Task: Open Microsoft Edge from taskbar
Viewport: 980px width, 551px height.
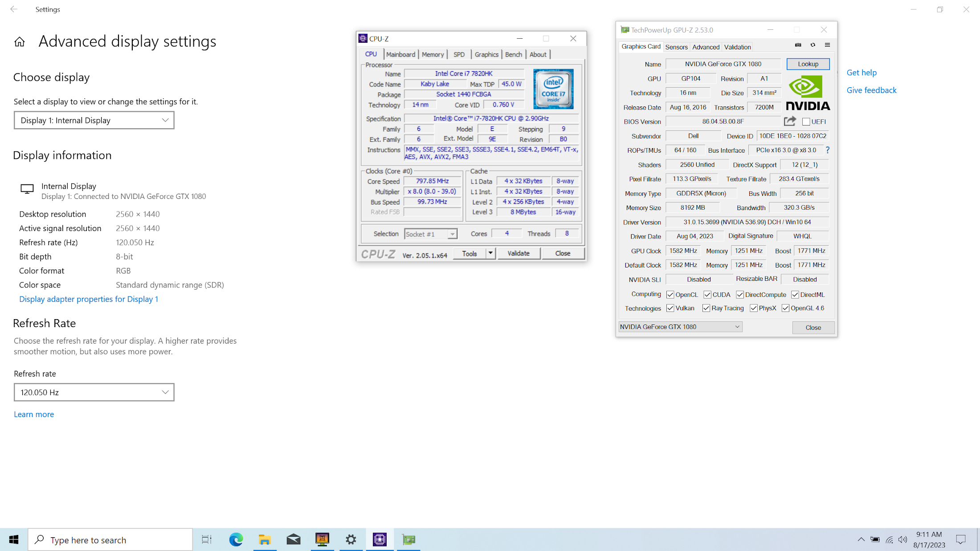Action: pyautogui.click(x=236, y=539)
